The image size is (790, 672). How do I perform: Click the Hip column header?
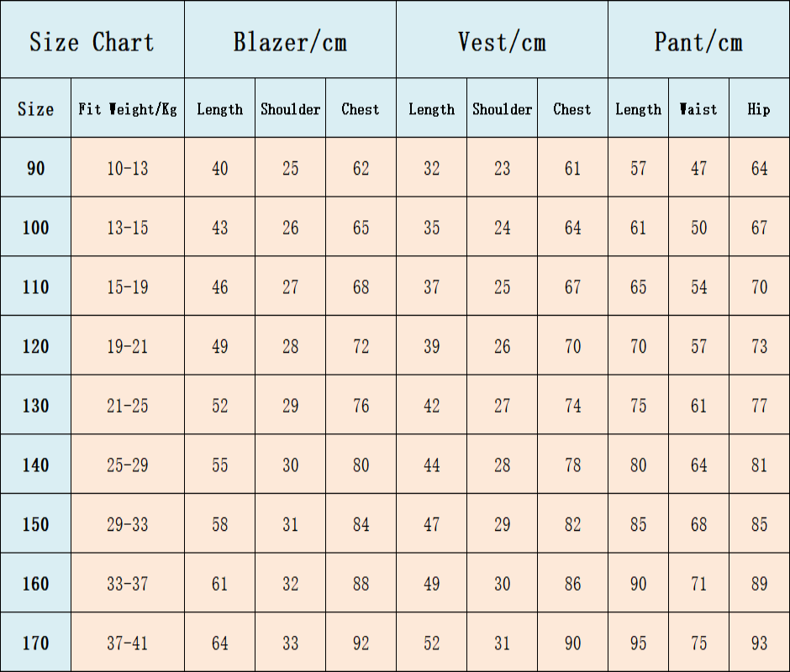coord(759,108)
